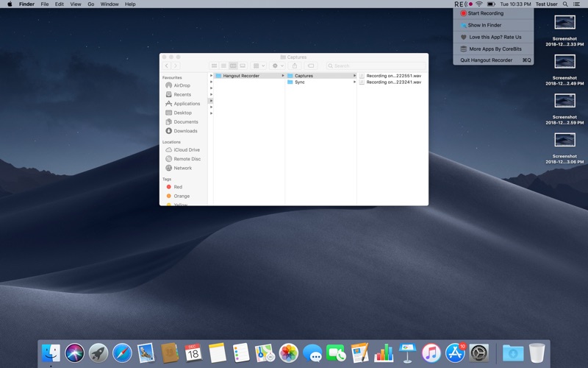Select Recording on...223241.wav file

[390, 82]
